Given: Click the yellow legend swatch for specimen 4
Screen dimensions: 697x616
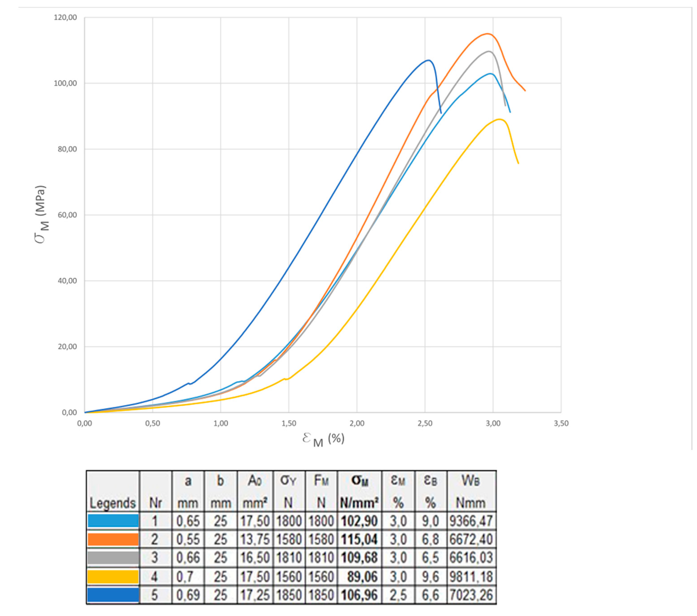Looking at the screenshot, I should click(113, 577).
